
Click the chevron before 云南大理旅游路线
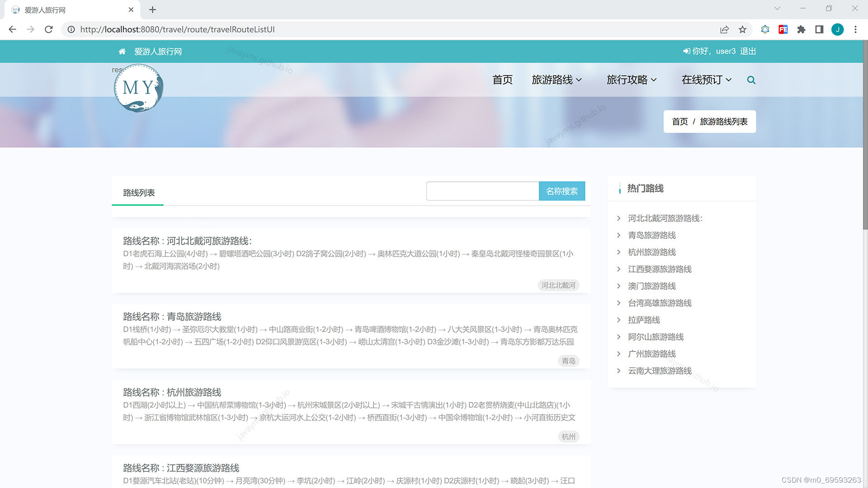click(x=619, y=371)
